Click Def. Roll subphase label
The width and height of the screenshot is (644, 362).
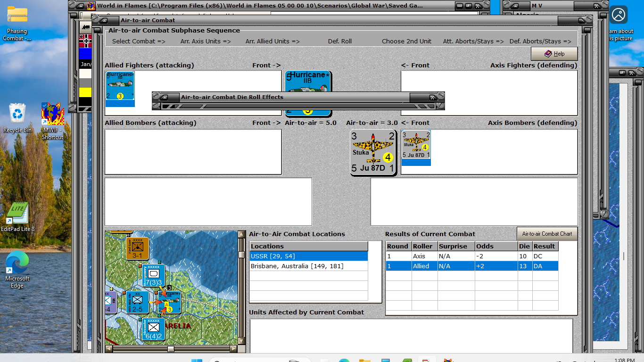pos(340,41)
